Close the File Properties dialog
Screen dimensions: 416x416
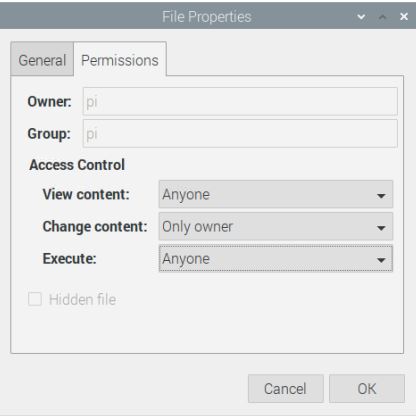point(404,16)
